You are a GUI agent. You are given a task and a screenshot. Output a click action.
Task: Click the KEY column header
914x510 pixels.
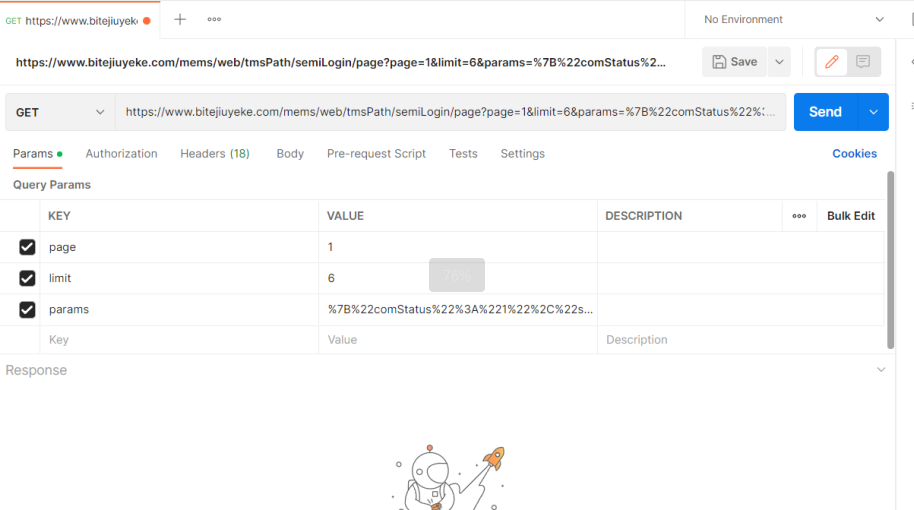[179, 216]
